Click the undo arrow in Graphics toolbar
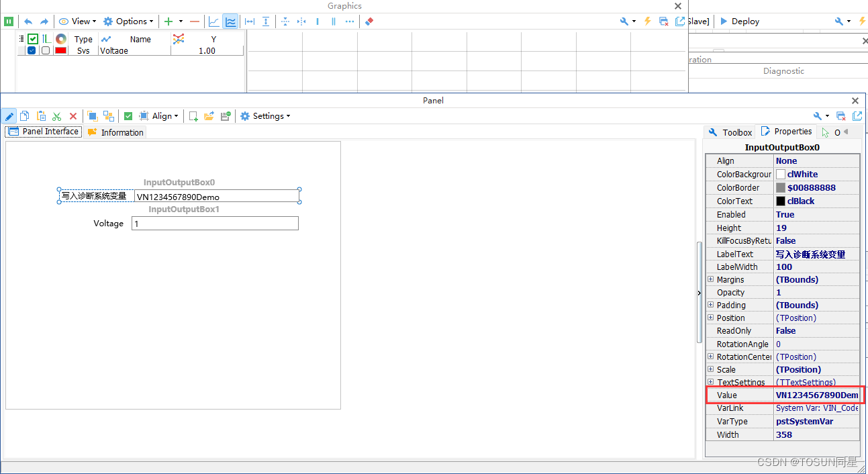Viewport: 868px width, 474px height. 28,21
